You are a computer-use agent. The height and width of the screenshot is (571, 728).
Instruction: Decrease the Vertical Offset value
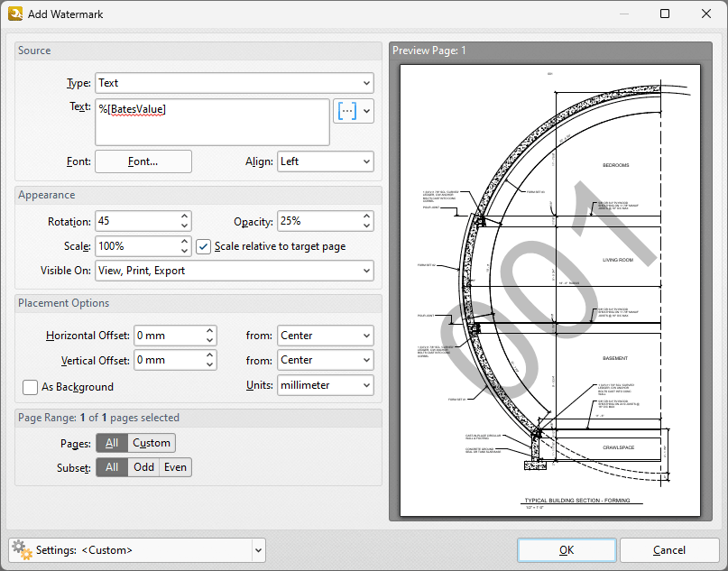210,365
